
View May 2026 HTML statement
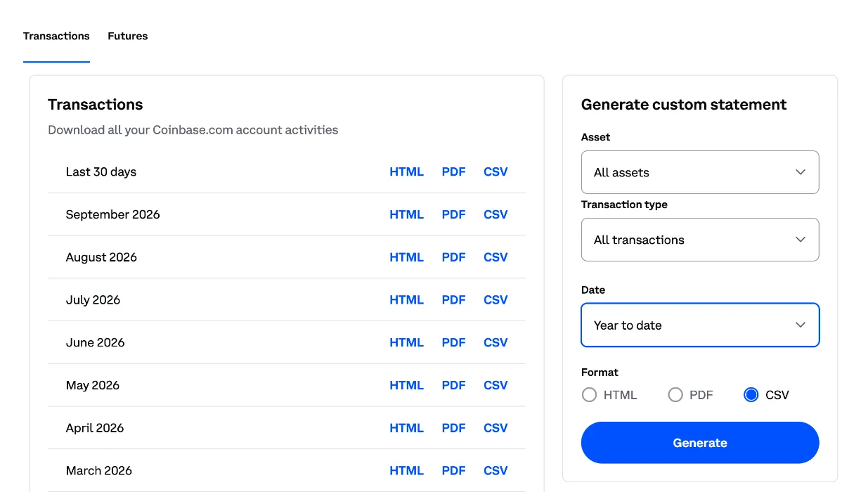click(x=406, y=385)
